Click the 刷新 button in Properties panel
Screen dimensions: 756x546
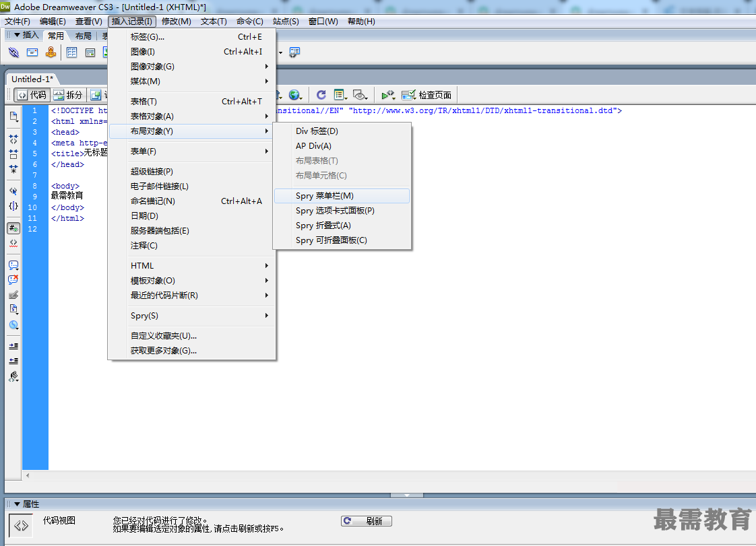click(x=367, y=521)
